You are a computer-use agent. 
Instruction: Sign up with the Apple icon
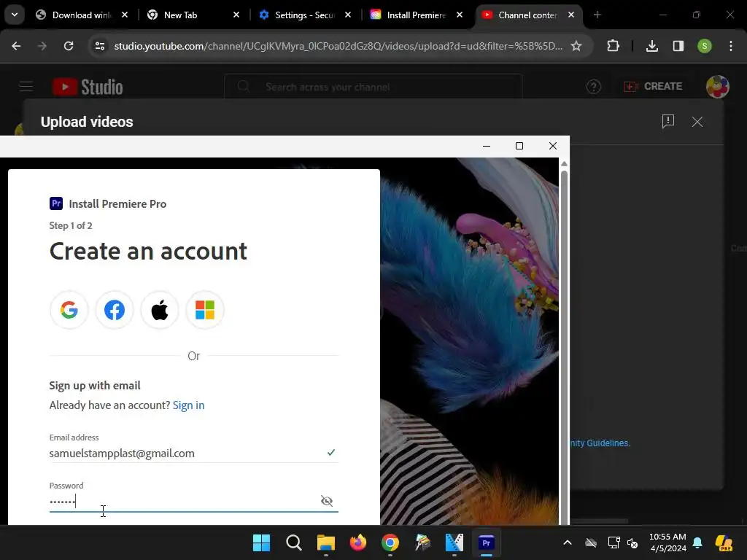(160, 310)
